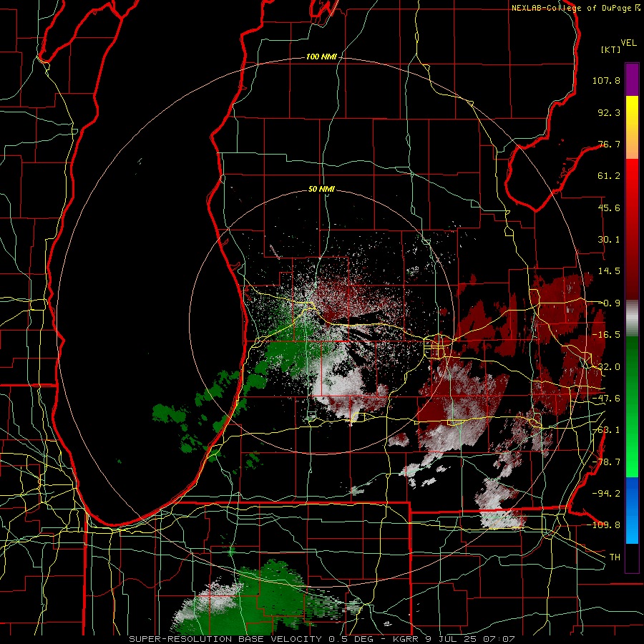Click the TH label under the color scale
Image resolution: width=644 pixels, height=644 pixels.
point(615,557)
